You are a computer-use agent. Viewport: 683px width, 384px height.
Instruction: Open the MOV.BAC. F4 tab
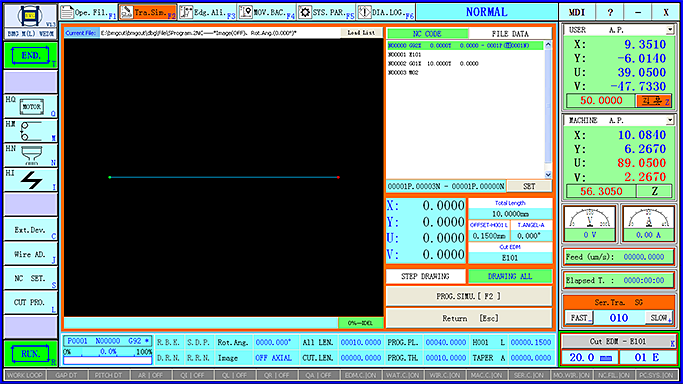point(267,13)
